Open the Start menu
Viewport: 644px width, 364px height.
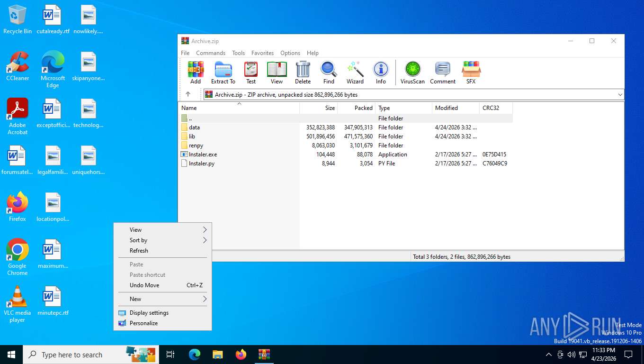point(11,355)
